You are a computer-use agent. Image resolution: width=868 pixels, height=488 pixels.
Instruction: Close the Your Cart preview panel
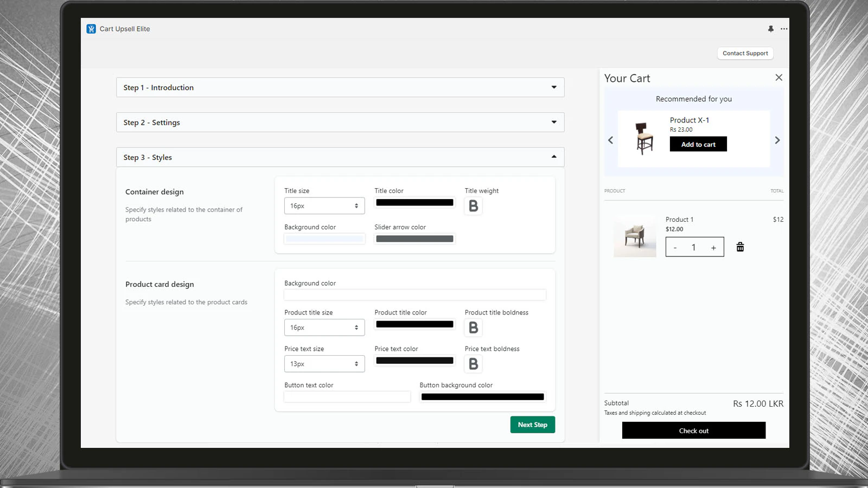click(x=778, y=78)
